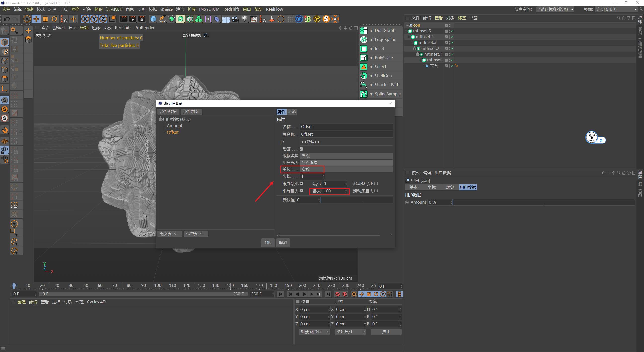
Task: Click the render settings icon in the toolbar
Action: click(142, 19)
